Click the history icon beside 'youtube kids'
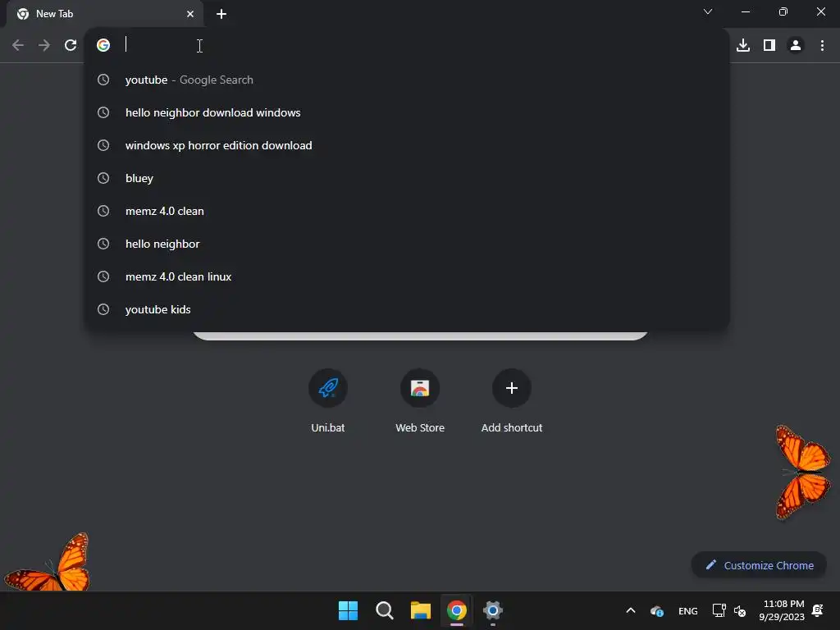The height and width of the screenshot is (630, 840). 103,309
